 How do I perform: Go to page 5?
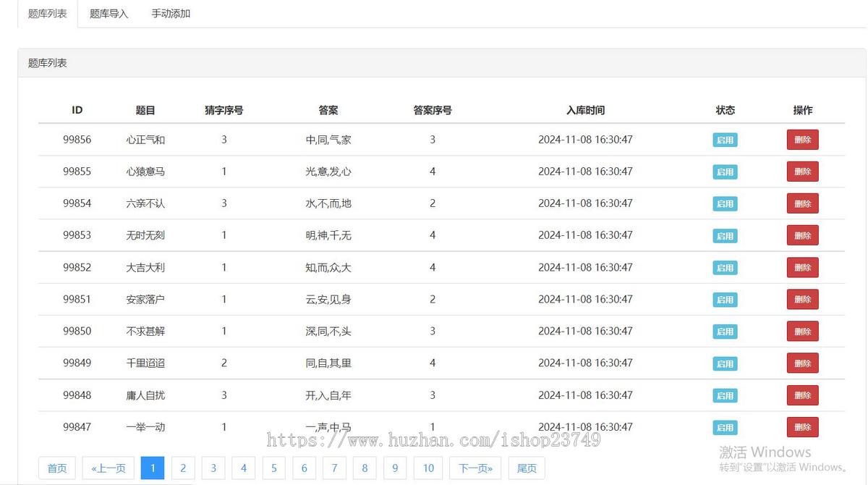[x=273, y=468]
